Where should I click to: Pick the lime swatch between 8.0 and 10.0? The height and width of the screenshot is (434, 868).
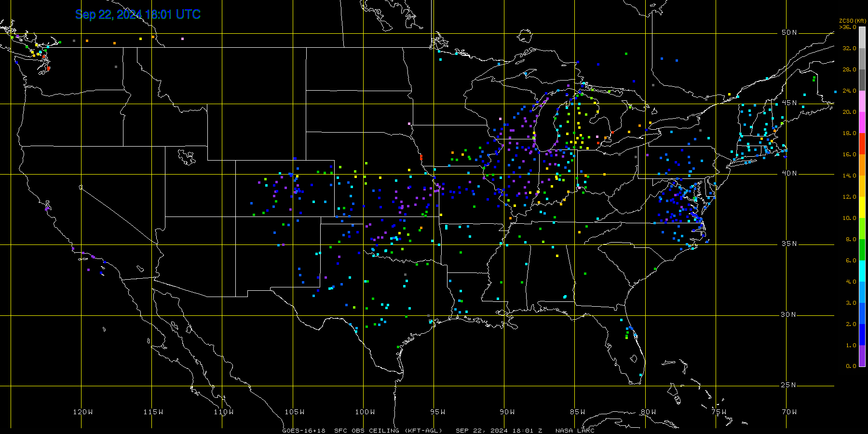point(862,229)
